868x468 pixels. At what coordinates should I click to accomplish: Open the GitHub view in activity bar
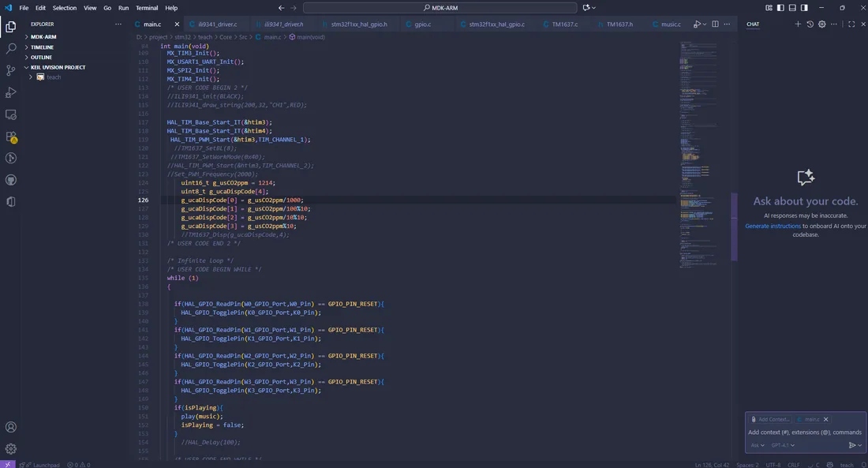pyautogui.click(x=10, y=180)
